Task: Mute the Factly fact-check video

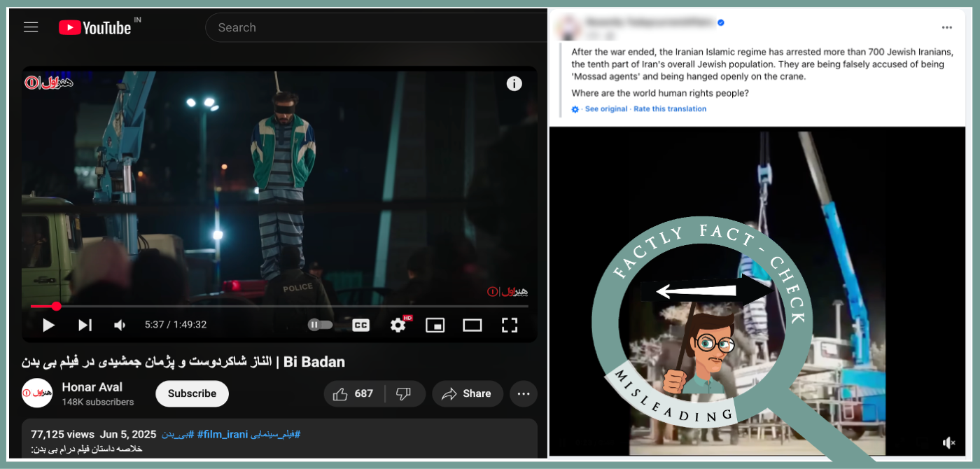Action: pos(949,442)
